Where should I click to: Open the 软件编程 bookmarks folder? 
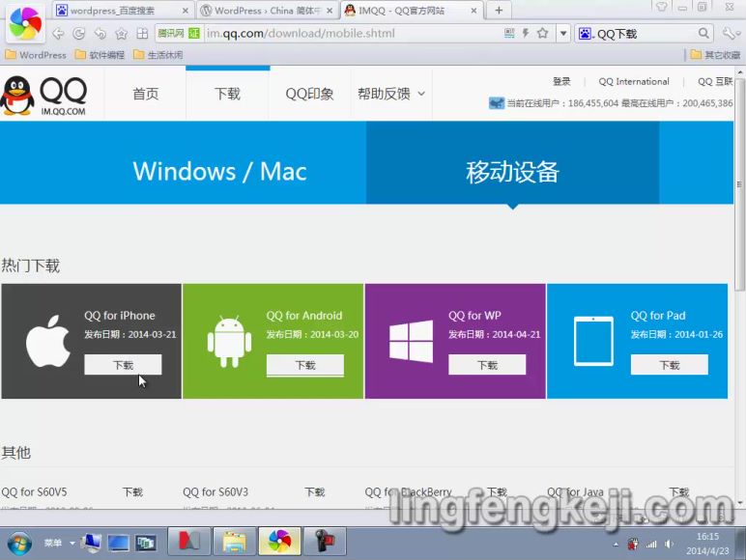point(100,55)
